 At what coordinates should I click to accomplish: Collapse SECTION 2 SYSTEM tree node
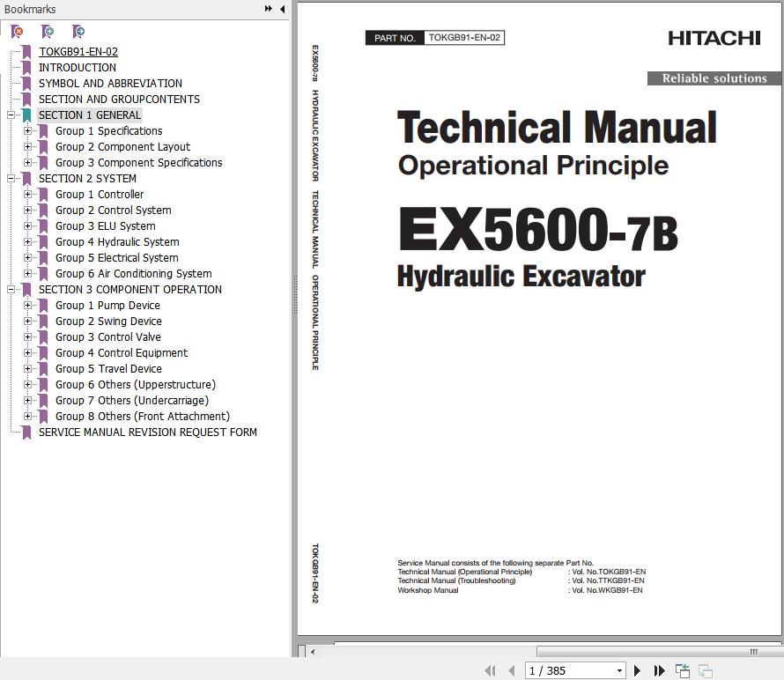click(11, 179)
